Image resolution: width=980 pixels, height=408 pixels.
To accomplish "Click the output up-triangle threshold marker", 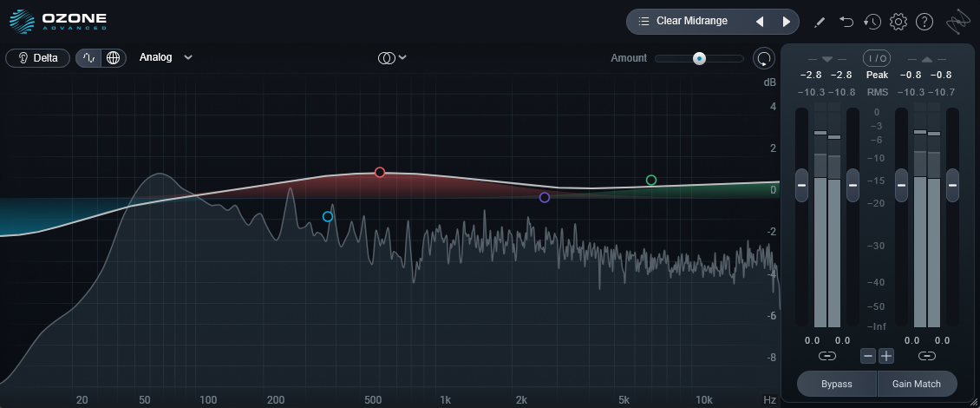I will 927,59.
